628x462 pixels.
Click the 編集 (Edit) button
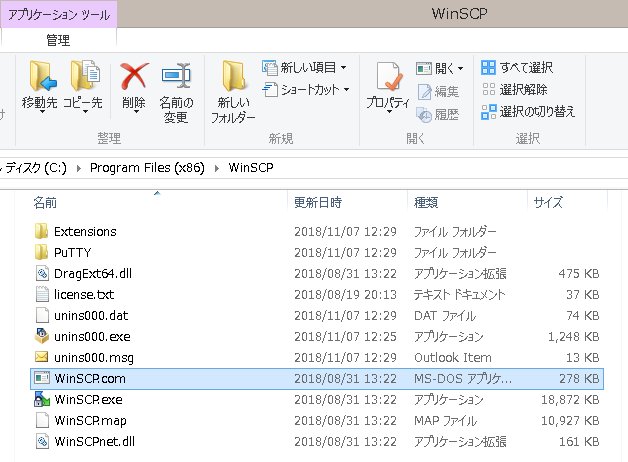click(x=438, y=92)
